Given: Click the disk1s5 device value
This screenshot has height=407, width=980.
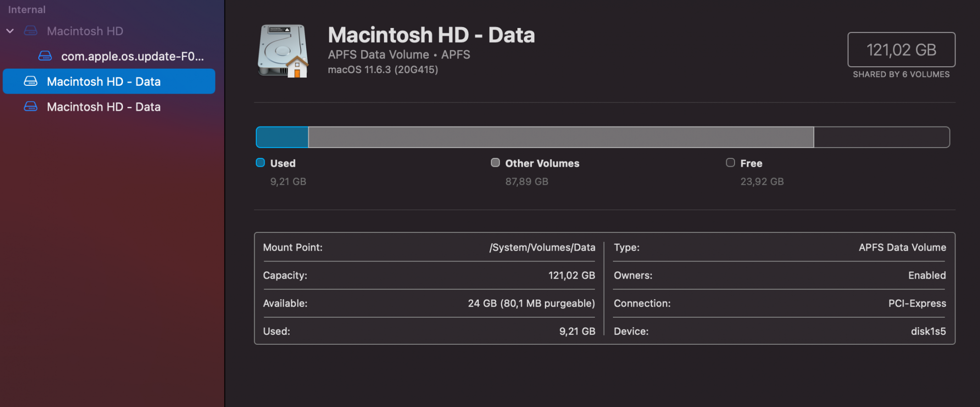Looking at the screenshot, I should pyautogui.click(x=928, y=331).
